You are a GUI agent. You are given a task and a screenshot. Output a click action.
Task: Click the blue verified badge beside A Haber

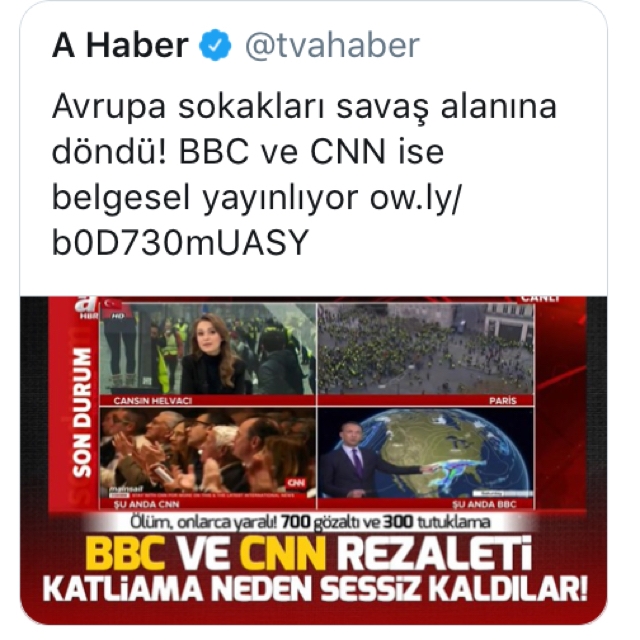tap(215, 45)
